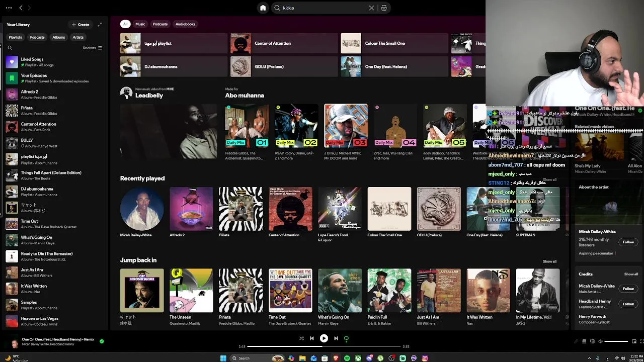The width and height of the screenshot is (644, 362).
Task: Skip to previous track
Action: [312, 338]
